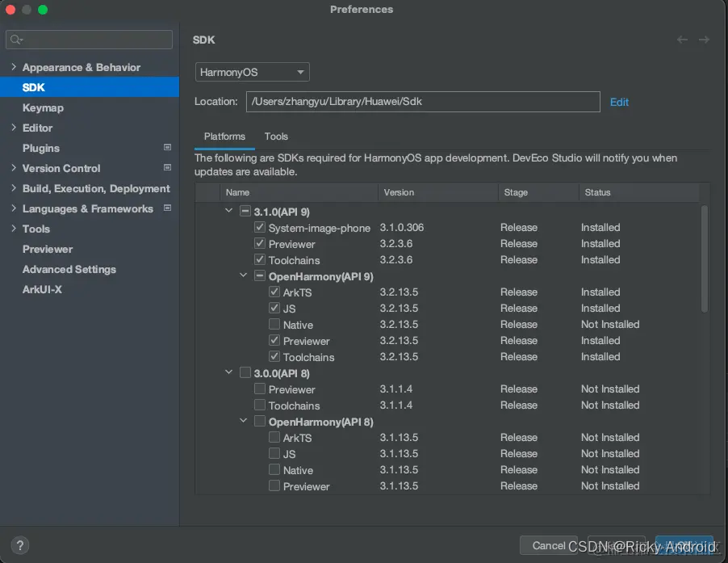Collapse the 3.0.0(API 8) tree node
728x563 pixels.
(x=229, y=372)
